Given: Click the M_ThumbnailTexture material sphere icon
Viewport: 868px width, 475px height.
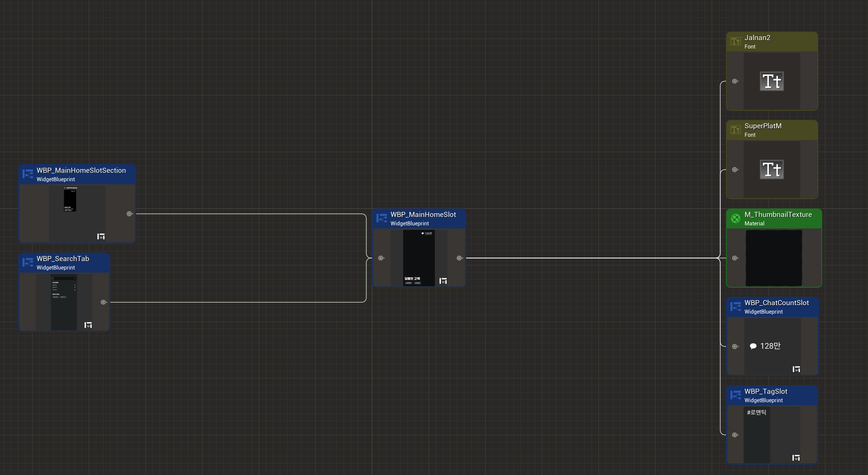Looking at the screenshot, I should point(736,218).
